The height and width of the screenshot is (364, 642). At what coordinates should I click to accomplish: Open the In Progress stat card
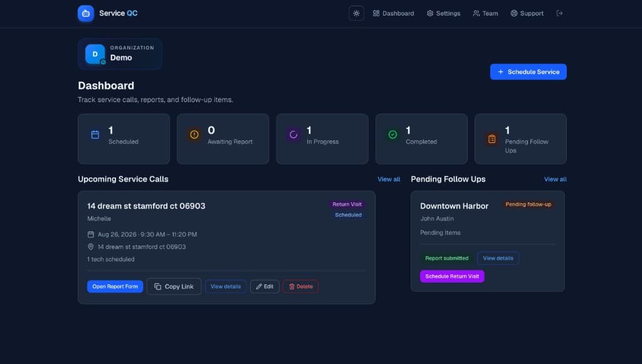click(x=322, y=139)
